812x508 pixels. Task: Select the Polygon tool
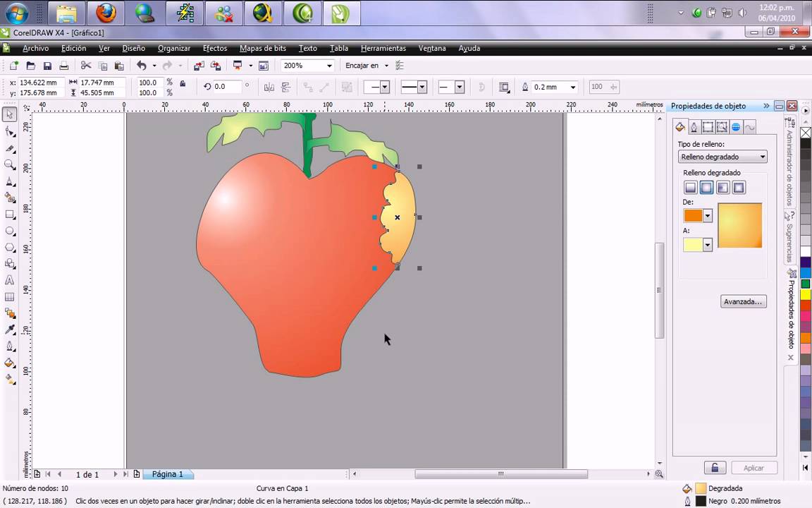[x=10, y=248]
